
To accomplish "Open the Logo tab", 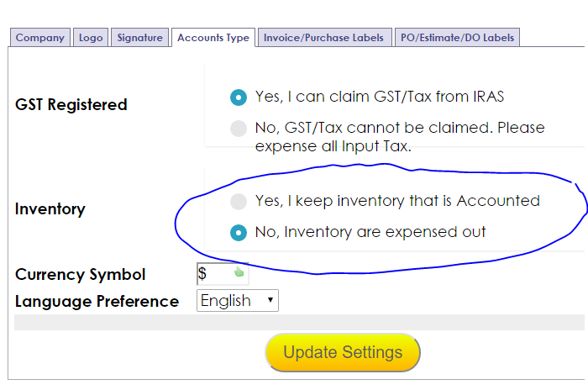I will [x=91, y=38].
